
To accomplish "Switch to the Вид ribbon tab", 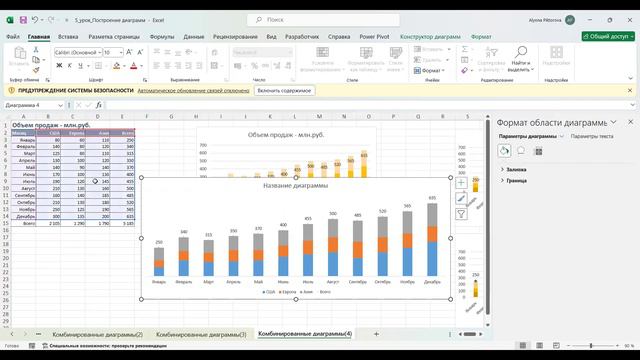I will coord(271,37).
